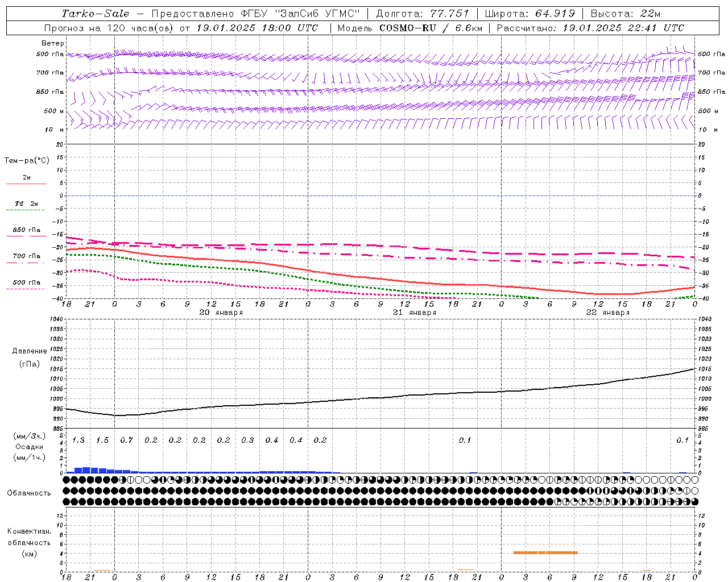Viewport: 728px width, 582px height.
Task: Click the 22 января date label
Action: [x=608, y=313]
